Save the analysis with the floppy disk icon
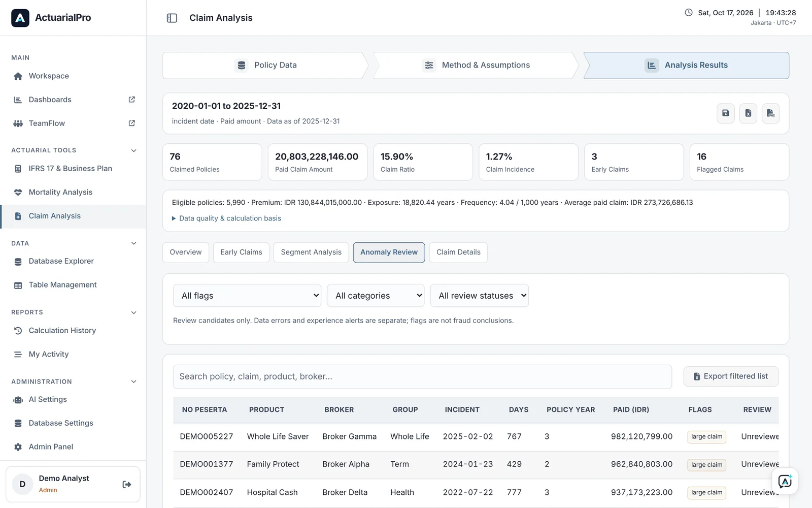Viewport: 812px width, 508px height. 726,113
